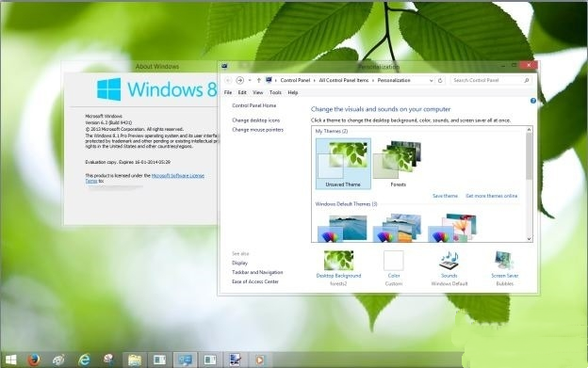Click the Color label under the swatch
This screenshot has height=368, width=588.
pyautogui.click(x=394, y=276)
